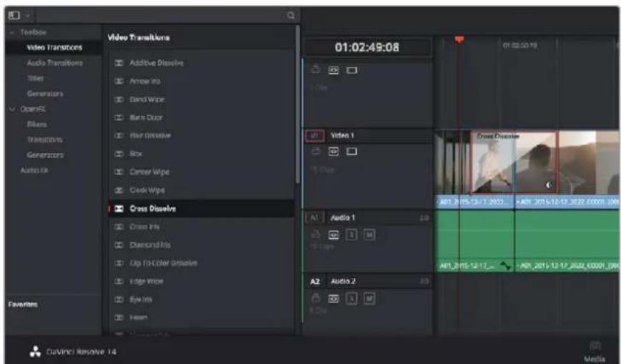Image resolution: width=621 pixels, height=364 pixels.
Task: Click the Heart transition icon
Action: click(119, 318)
